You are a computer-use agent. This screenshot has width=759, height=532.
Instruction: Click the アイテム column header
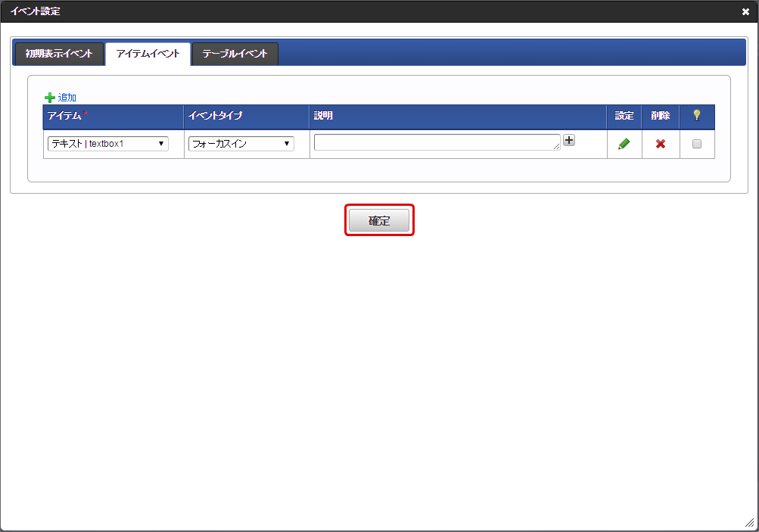click(x=114, y=117)
